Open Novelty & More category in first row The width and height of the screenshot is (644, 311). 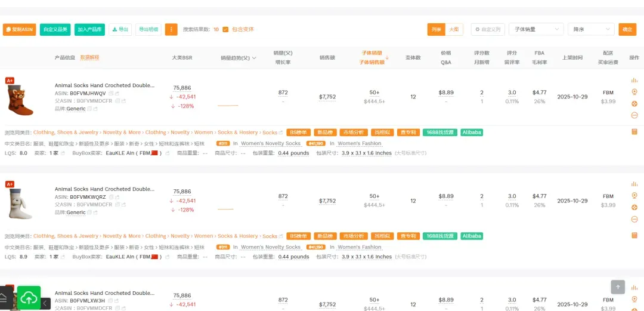(x=122, y=133)
